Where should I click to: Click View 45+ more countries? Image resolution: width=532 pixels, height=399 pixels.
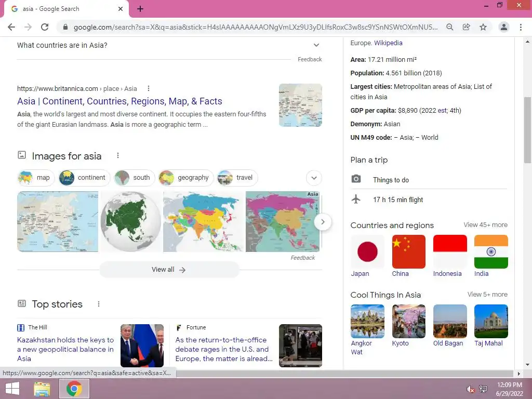click(486, 224)
